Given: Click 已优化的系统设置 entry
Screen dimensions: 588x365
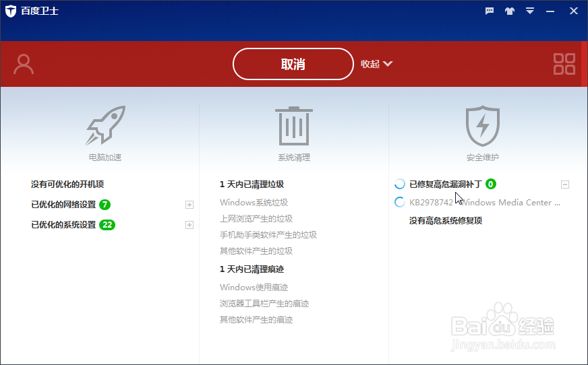Looking at the screenshot, I should (63, 225).
